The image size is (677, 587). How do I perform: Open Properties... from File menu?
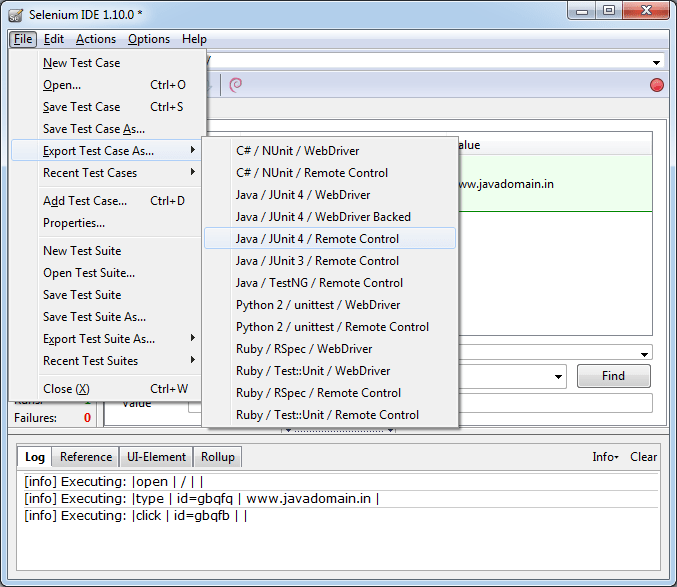(x=107, y=223)
